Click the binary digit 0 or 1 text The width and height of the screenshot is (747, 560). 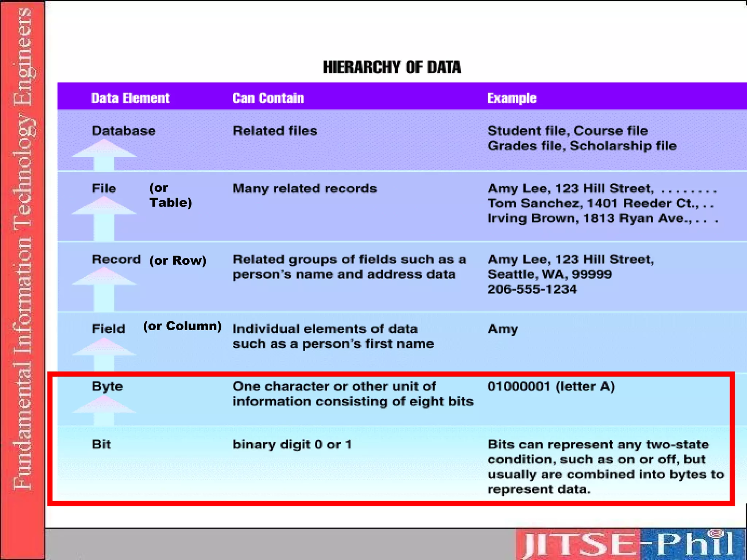tap(292, 444)
